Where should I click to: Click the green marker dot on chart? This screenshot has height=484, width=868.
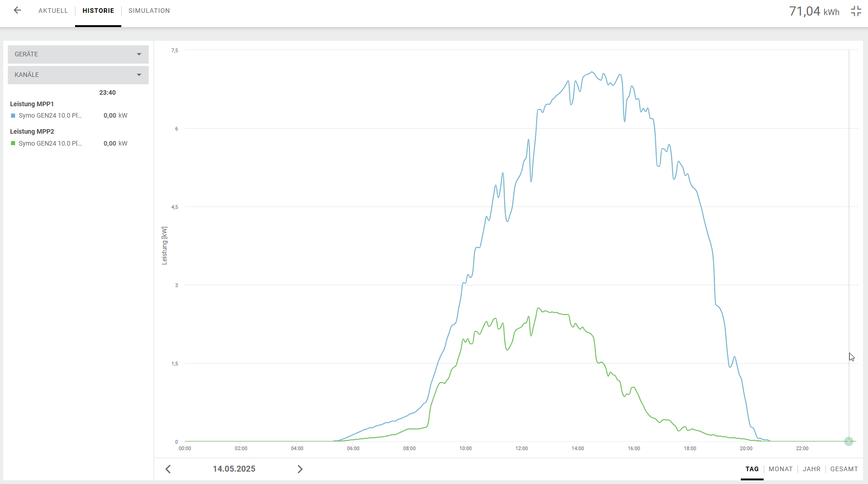point(848,441)
